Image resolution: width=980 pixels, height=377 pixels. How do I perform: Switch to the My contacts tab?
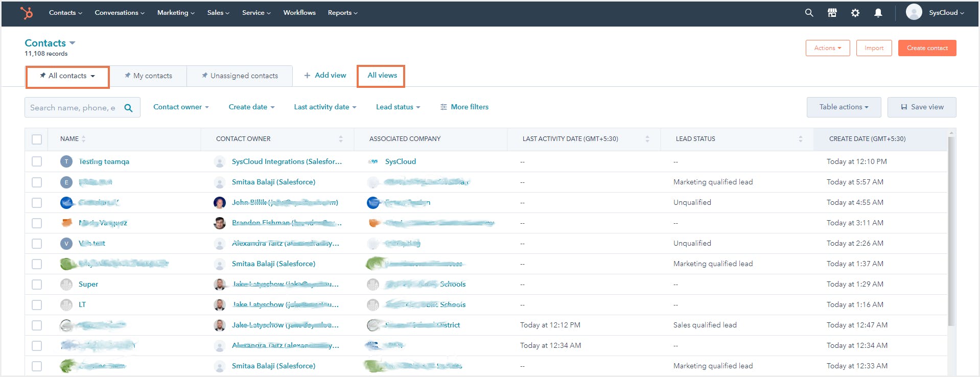149,76
